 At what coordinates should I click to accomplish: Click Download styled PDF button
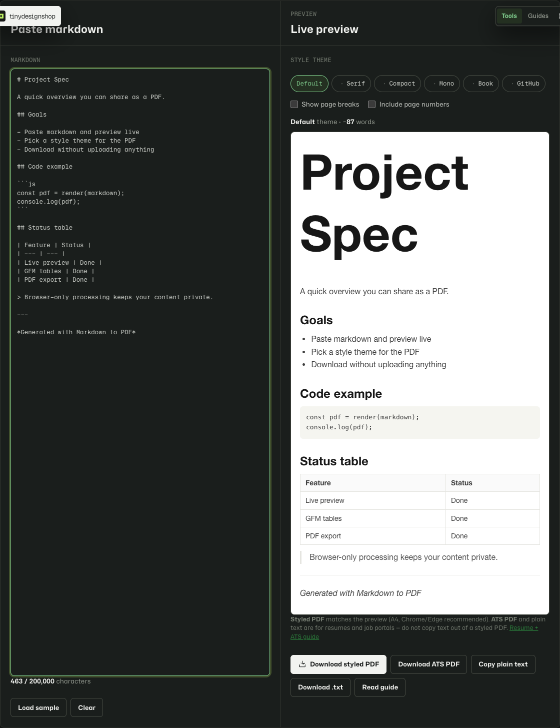pyautogui.click(x=338, y=664)
